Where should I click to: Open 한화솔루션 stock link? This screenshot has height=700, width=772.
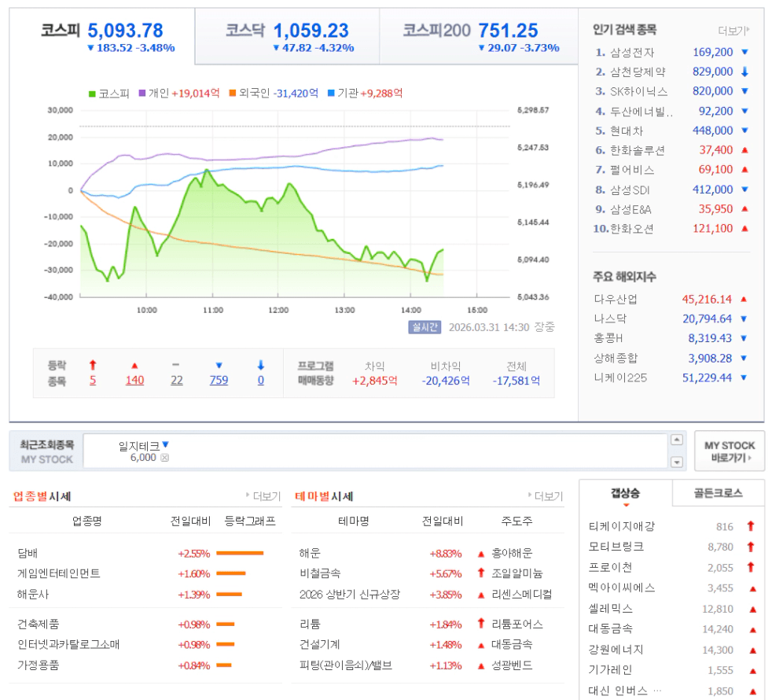coord(638,150)
